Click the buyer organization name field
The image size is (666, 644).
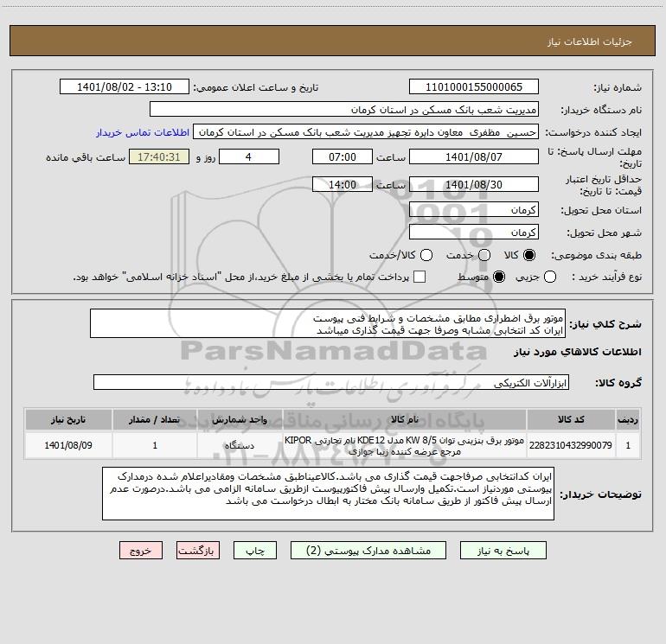click(344, 110)
